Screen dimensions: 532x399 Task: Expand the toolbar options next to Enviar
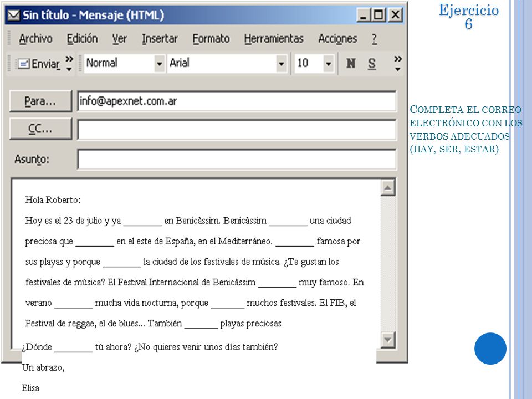(x=69, y=63)
